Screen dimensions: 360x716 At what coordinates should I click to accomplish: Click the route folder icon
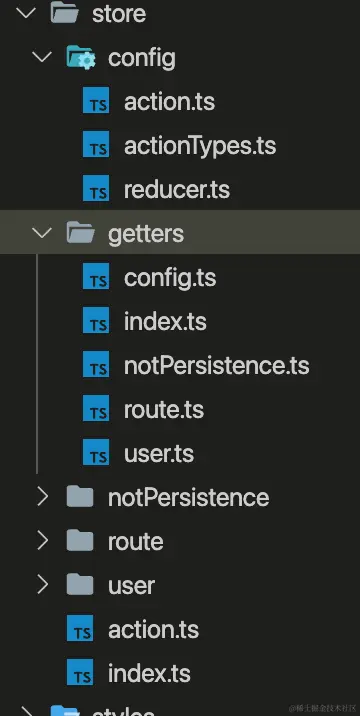click(80, 541)
